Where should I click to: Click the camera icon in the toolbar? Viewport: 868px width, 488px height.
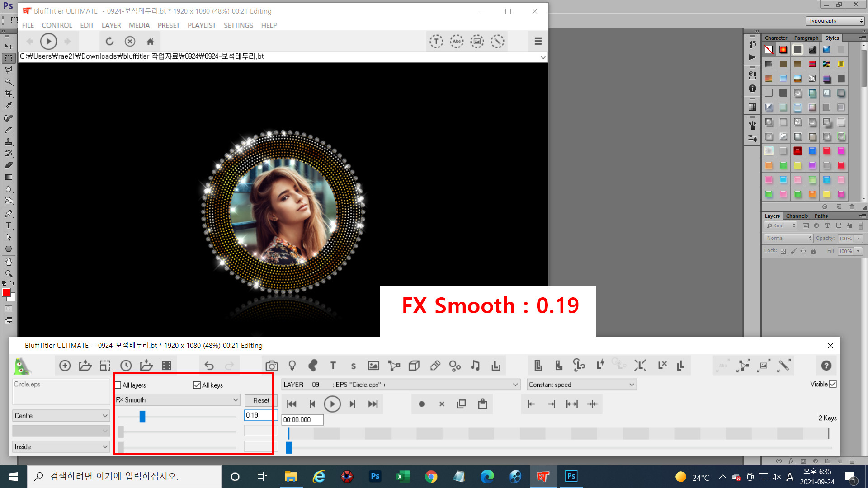pos(272,366)
